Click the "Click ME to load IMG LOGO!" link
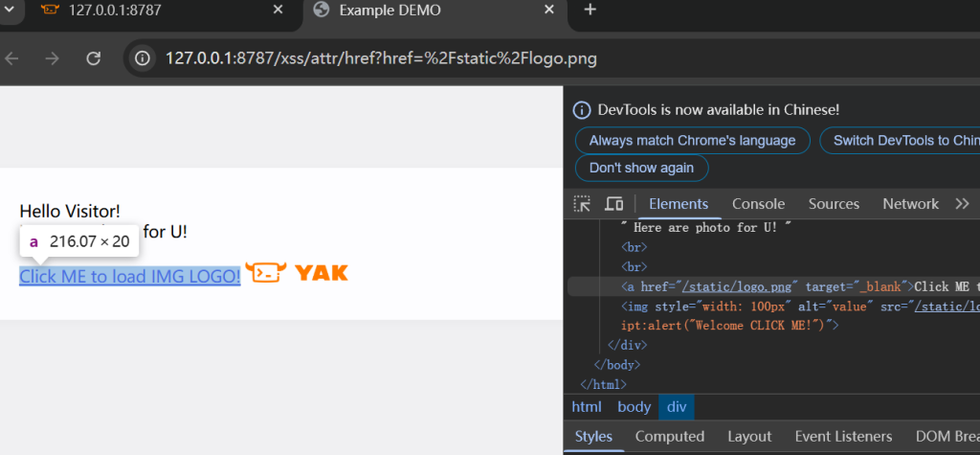The image size is (980, 455). (129, 276)
